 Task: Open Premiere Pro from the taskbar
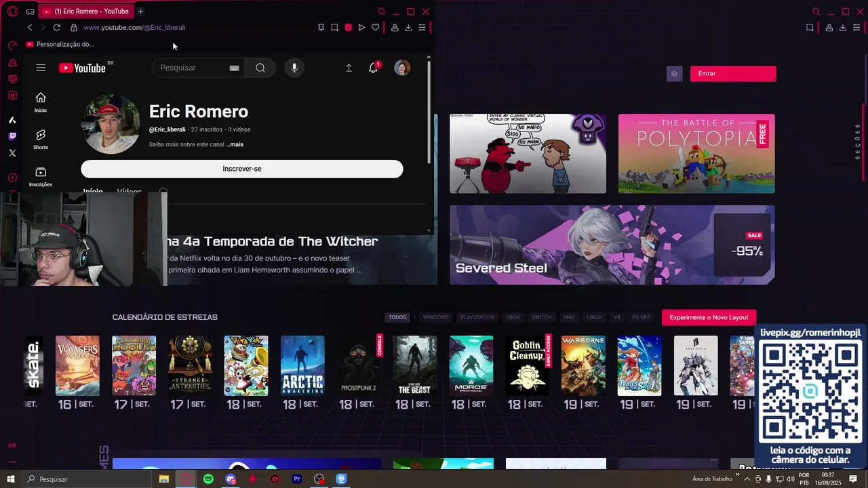point(297,479)
